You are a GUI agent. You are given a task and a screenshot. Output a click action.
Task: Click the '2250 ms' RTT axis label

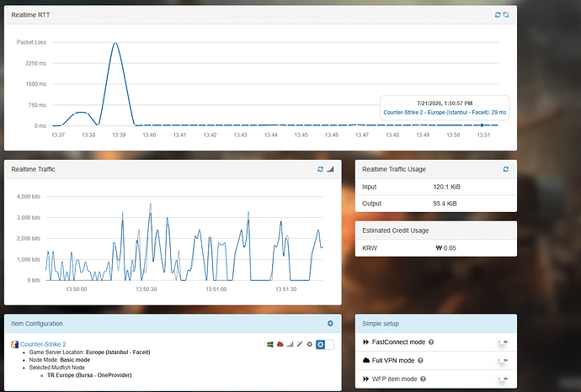pyautogui.click(x=35, y=63)
